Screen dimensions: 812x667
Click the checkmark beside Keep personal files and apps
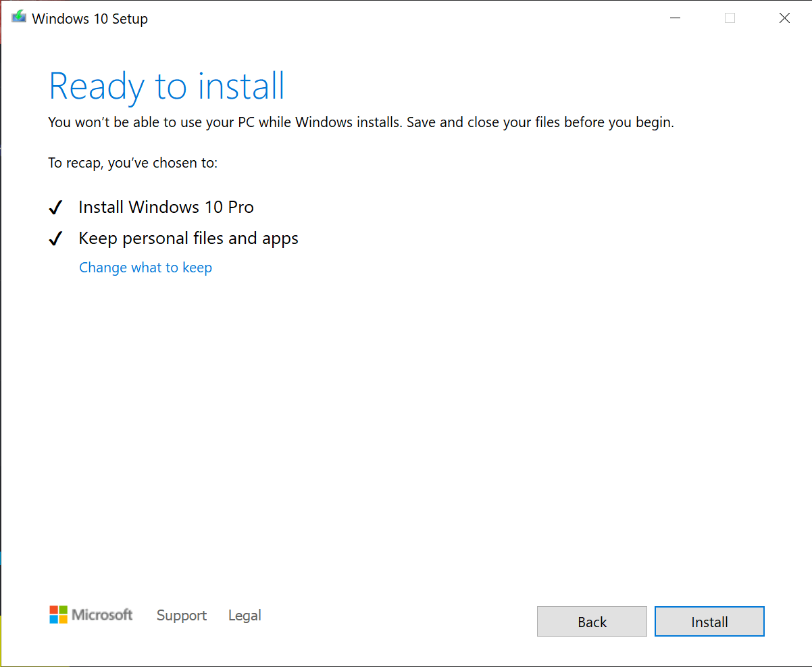coord(55,239)
